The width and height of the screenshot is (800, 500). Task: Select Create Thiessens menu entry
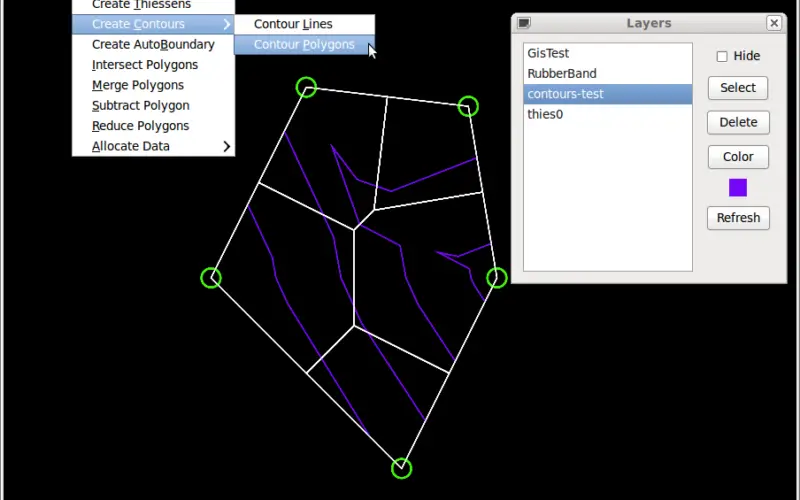(153, 6)
